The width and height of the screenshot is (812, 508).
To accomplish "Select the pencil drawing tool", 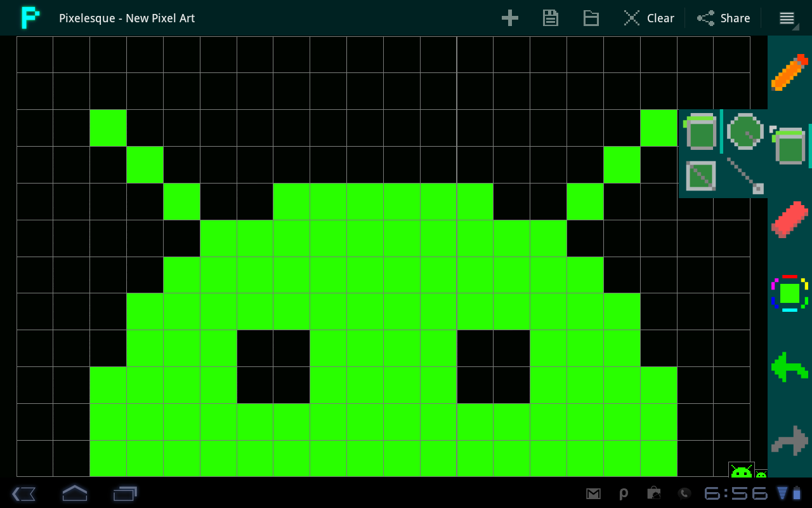I will pos(790,72).
